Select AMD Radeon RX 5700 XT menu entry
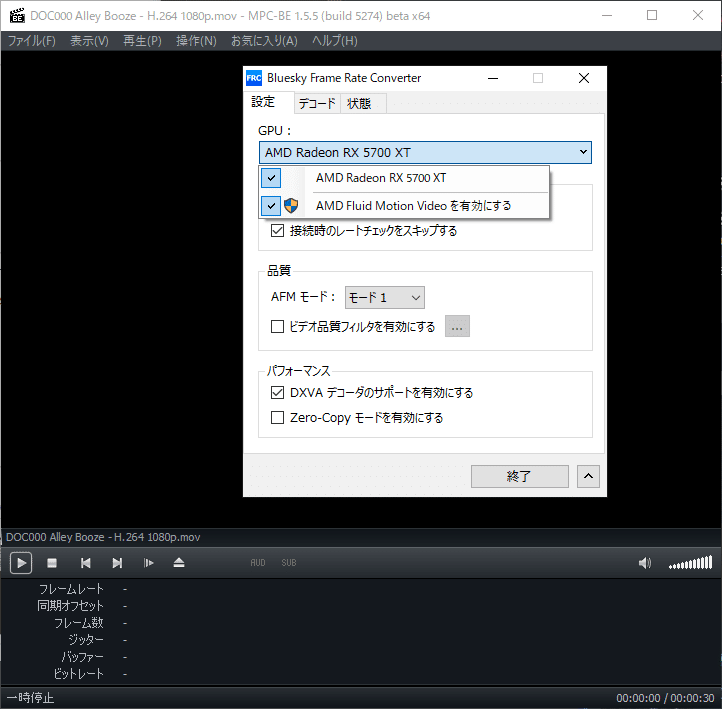722x709 pixels. (x=404, y=178)
